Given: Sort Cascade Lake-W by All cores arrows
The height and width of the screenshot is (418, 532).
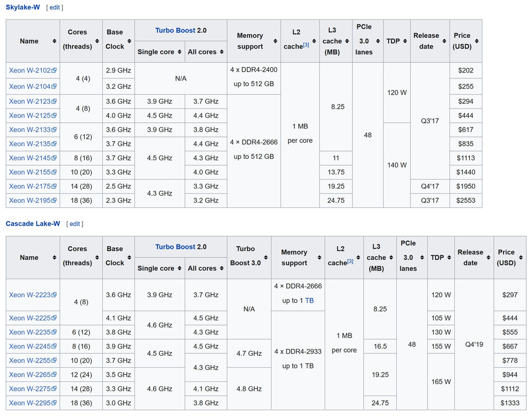Looking at the screenshot, I should (221, 268).
